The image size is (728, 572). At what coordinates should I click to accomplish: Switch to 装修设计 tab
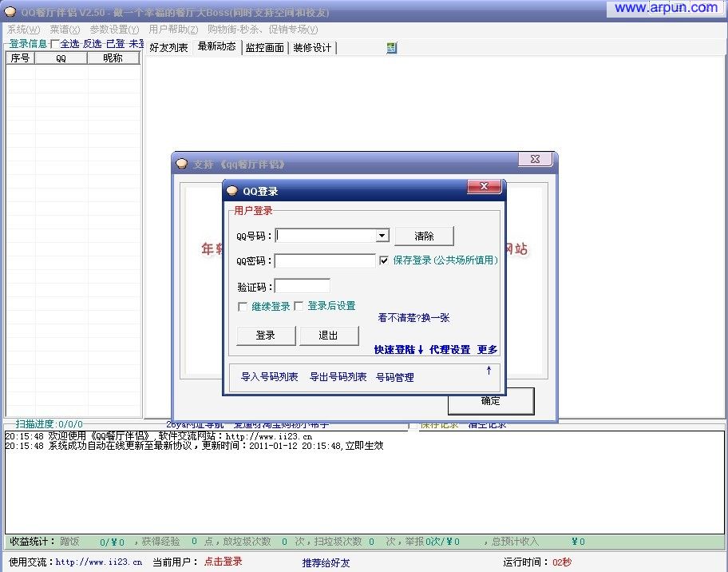coord(312,47)
